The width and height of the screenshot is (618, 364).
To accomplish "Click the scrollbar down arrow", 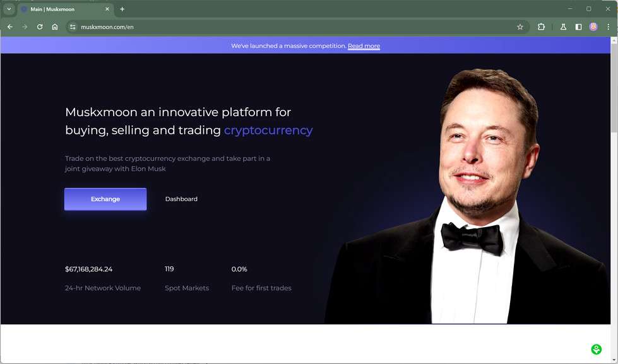I will coord(614,360).
